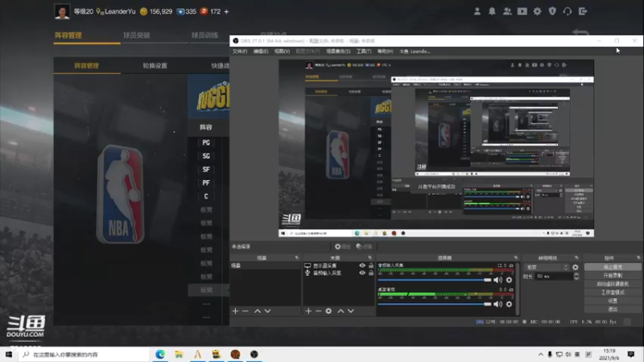Toggle Studio Mode in Controls dock
This screenshot has width=644, height=362.
(x=613, y=292)
